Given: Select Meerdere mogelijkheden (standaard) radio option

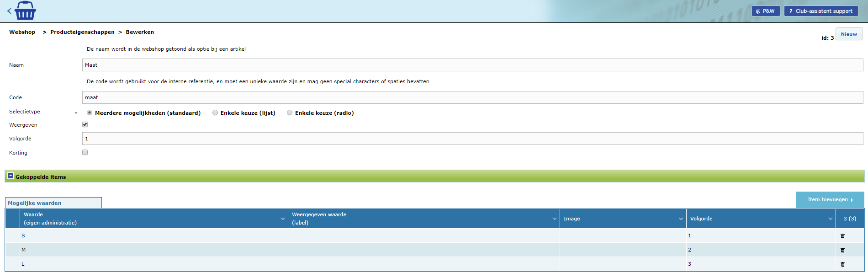Looking at the screenshot, I should pos(90,113).
